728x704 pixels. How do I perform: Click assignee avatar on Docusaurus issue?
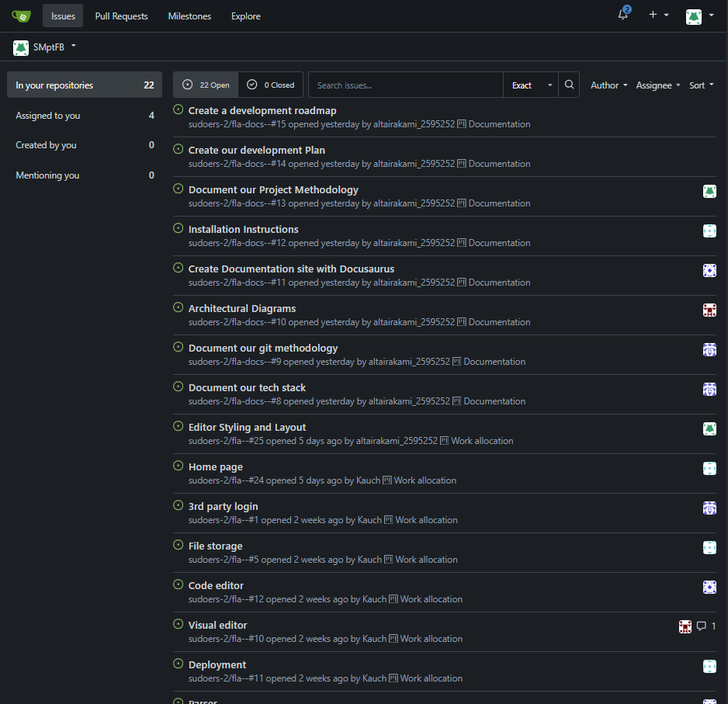tap(709, 270)
